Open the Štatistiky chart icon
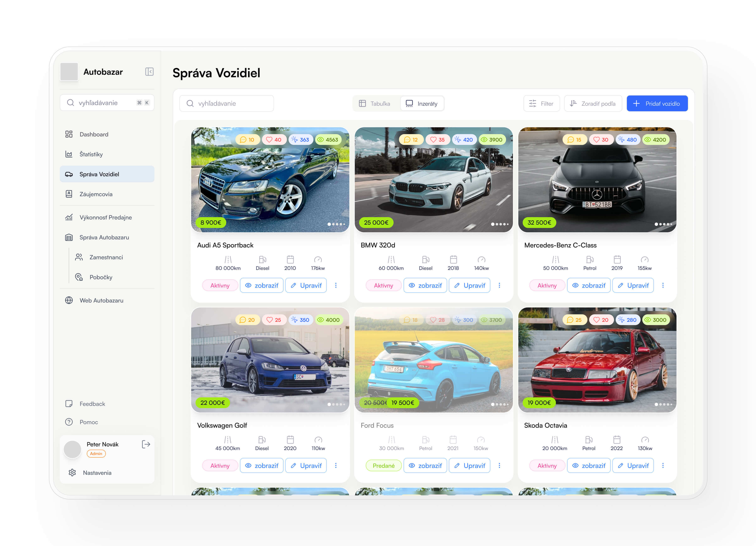 click(69, 154)
